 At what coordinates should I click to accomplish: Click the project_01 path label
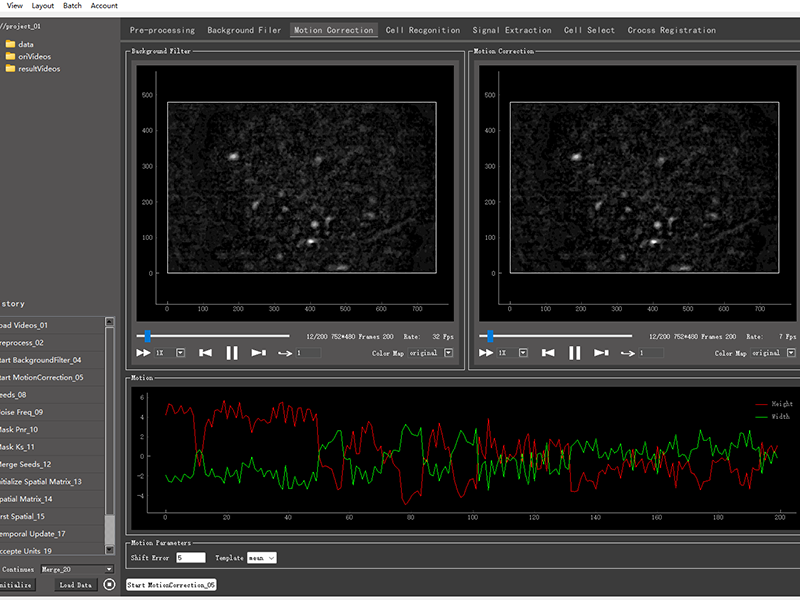(20, 26)
